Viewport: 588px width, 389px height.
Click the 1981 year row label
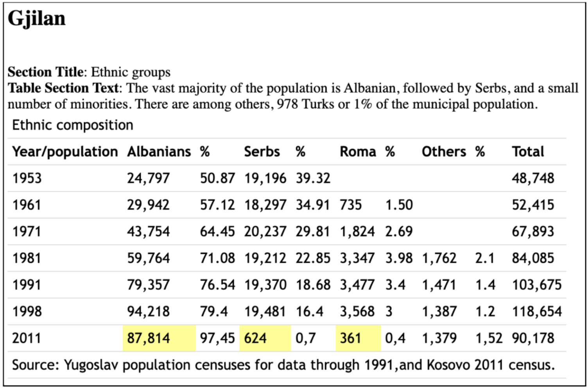[27, 258]
